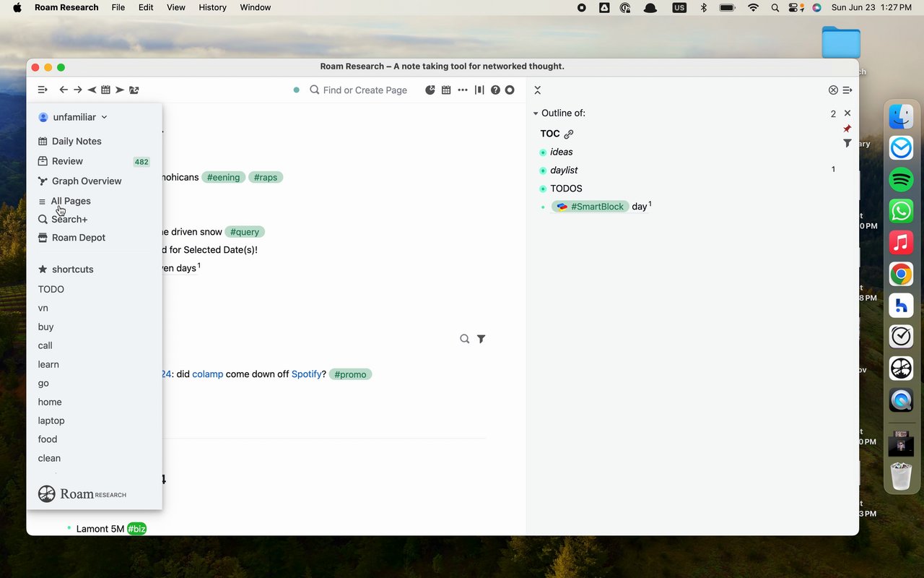This screenshot has width=924, height=578.
Task: Open Graph Overview in the sidebar
Action: coord(79,181)
